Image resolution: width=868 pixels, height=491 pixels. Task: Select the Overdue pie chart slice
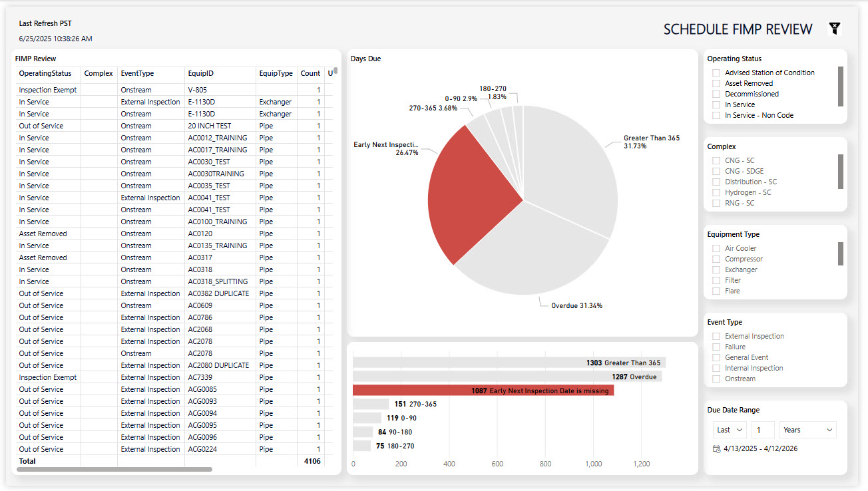point(526,266)
